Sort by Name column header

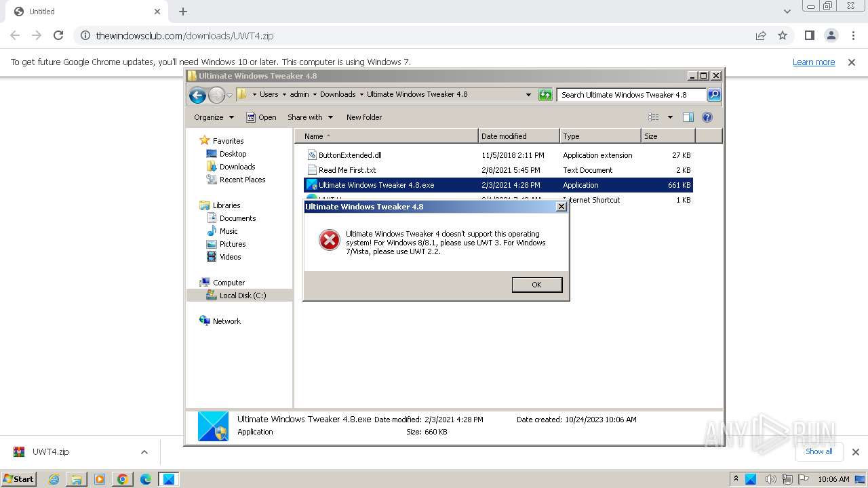[387, 136]
